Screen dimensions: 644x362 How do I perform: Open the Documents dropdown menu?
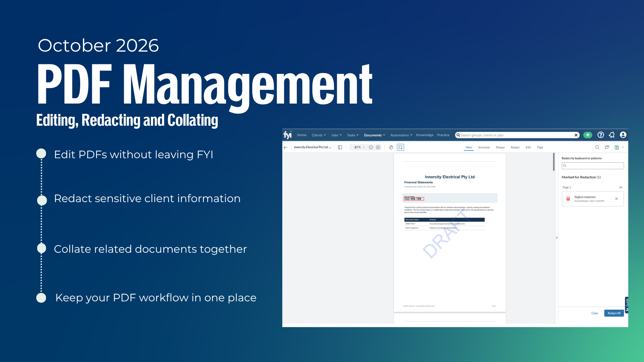[x=374, y=135]
